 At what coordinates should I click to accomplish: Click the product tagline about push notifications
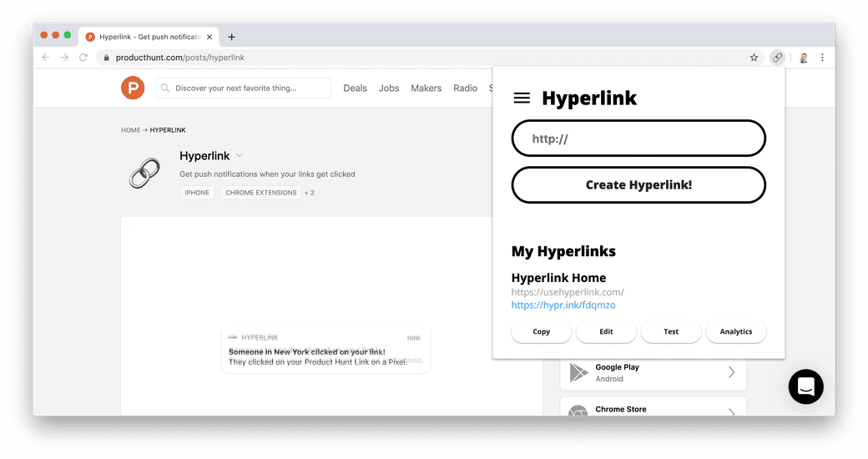coord(267,174)
